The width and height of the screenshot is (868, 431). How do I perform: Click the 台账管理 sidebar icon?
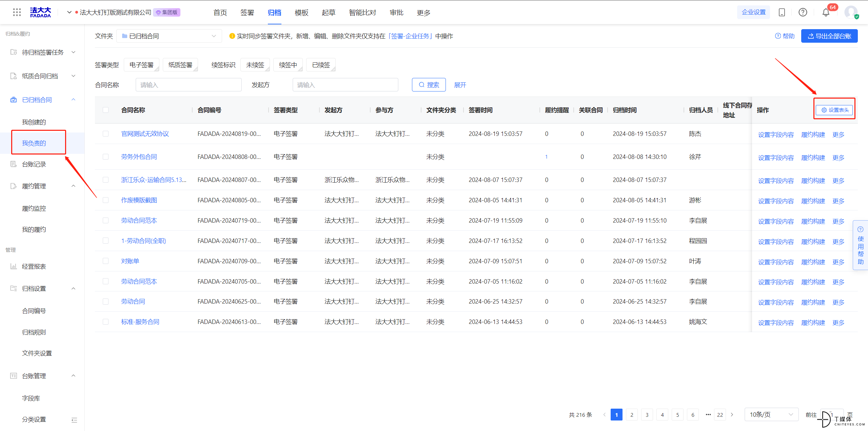14,376
